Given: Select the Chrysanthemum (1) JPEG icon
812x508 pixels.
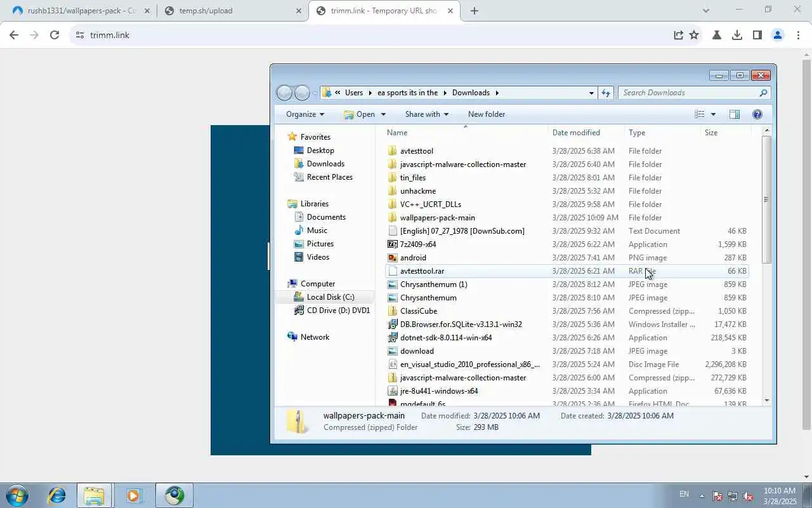Looking at the screenshot, I should coord(393,284).
